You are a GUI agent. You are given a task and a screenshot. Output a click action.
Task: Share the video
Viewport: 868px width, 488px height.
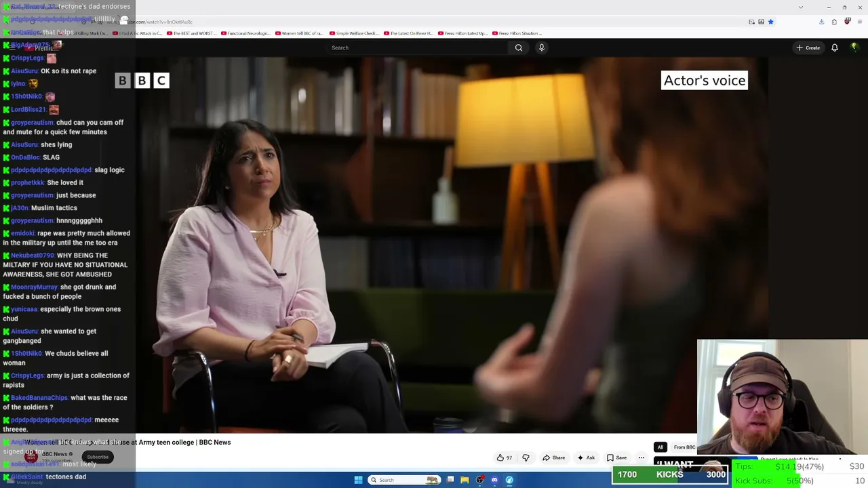point(553,457)
